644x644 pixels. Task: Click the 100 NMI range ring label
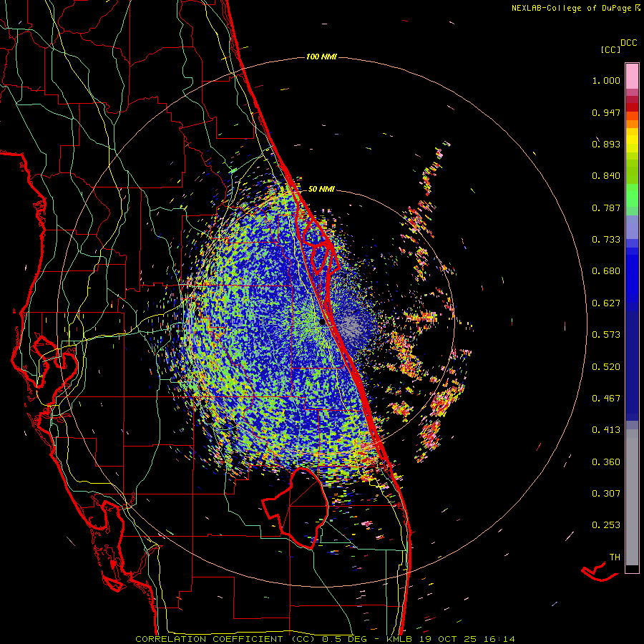click(321, 57)
